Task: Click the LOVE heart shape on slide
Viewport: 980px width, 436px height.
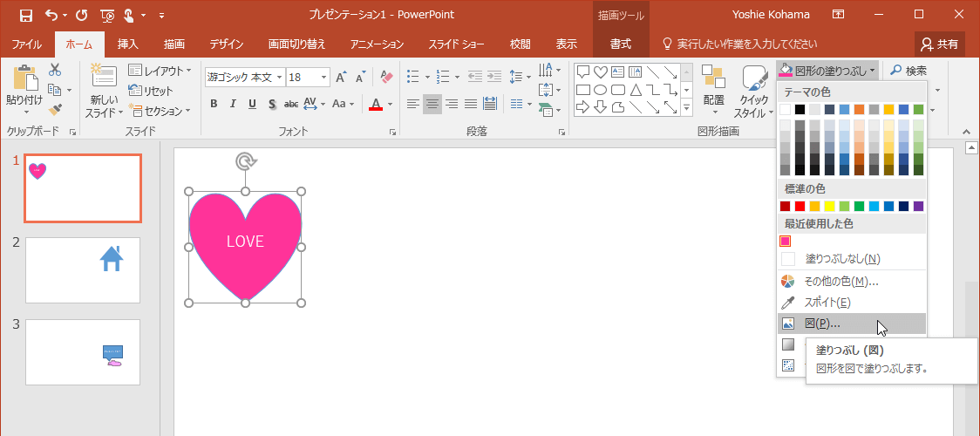Action: pyautogui.click(x=245, y=246)
